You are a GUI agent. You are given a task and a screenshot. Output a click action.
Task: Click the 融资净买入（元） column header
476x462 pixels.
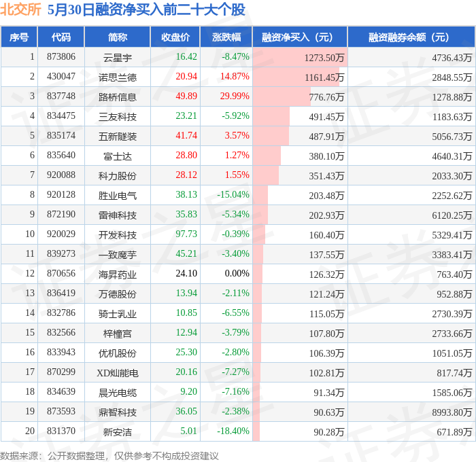click(x=300, y=37)
